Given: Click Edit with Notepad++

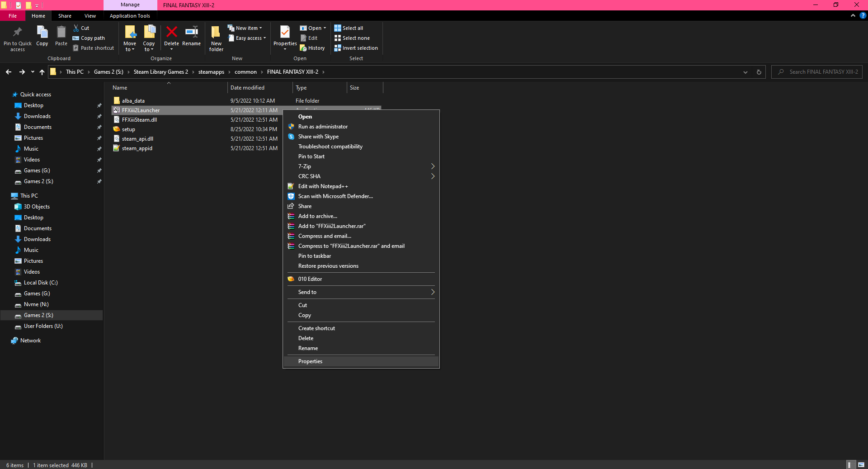Looking at the screenshot, I should (x=361, y=186).
